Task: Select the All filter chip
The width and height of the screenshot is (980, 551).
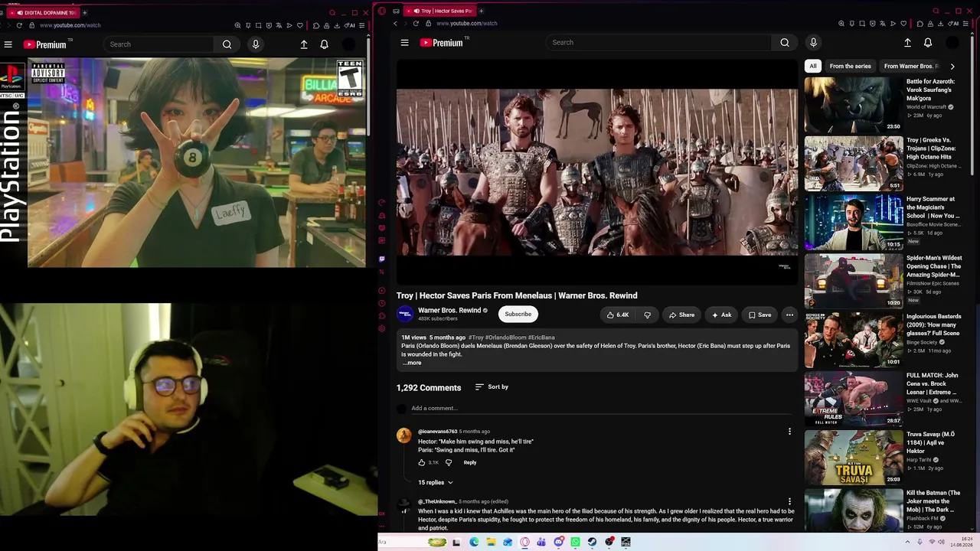Action: pyautogui.click(x=813, y=67)
